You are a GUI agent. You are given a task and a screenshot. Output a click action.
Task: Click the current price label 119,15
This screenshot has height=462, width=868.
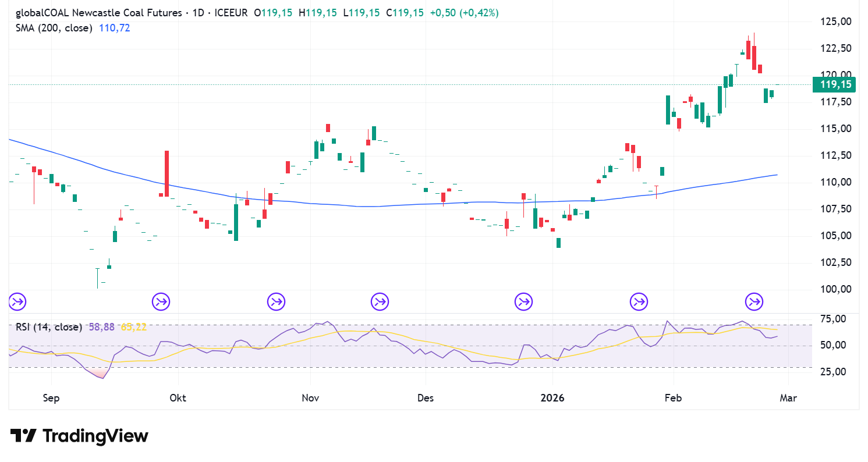coord(835,85)
